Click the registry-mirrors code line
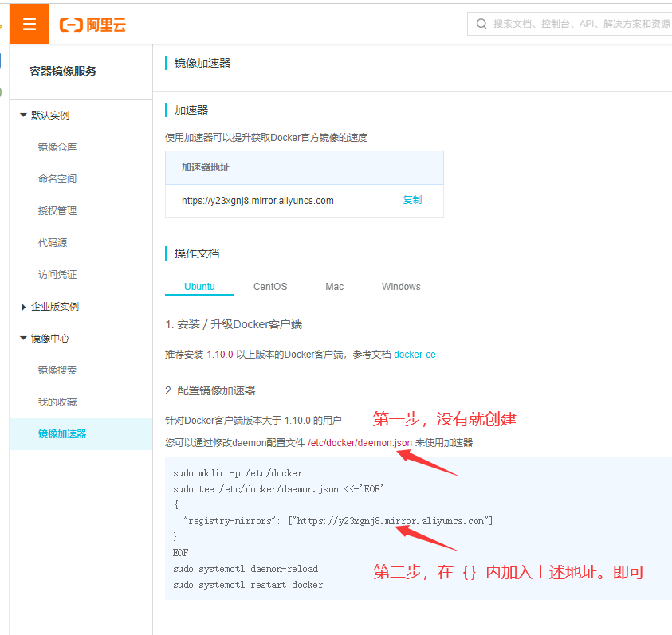The height and width of the screenshot is (635, 672). (x=338, y=521)
